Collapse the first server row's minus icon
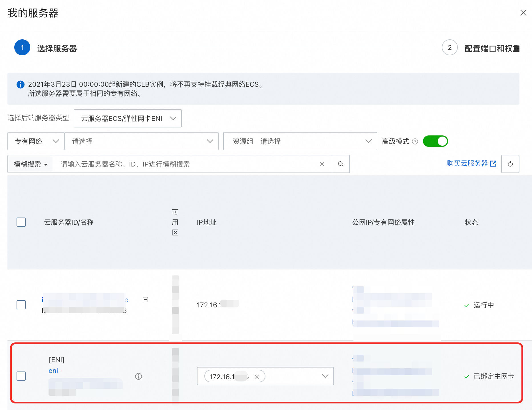This screenshot has height=410, width=532. tap(145, 300)
